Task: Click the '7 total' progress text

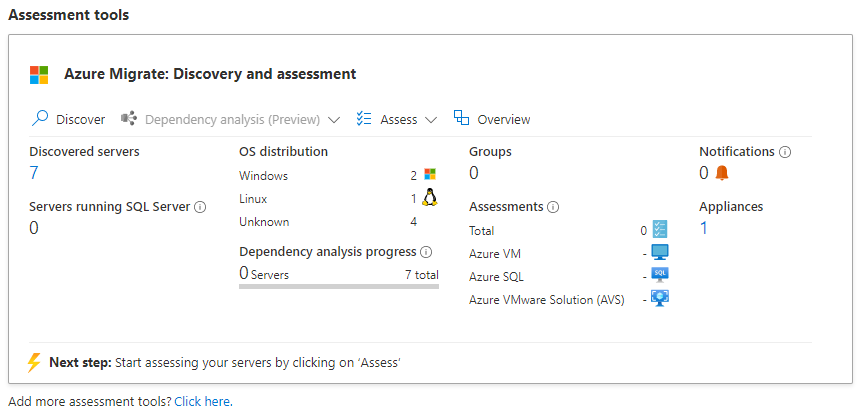Action: [422, 275]
